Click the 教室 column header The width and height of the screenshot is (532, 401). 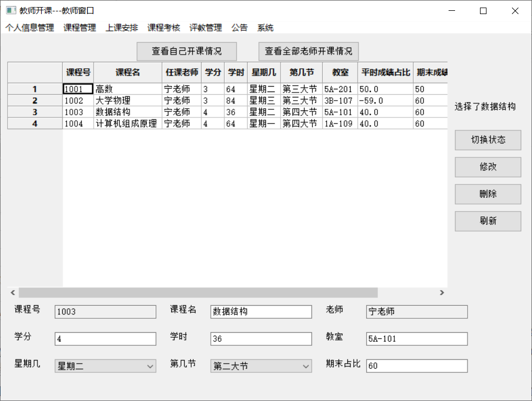(340, 73)
